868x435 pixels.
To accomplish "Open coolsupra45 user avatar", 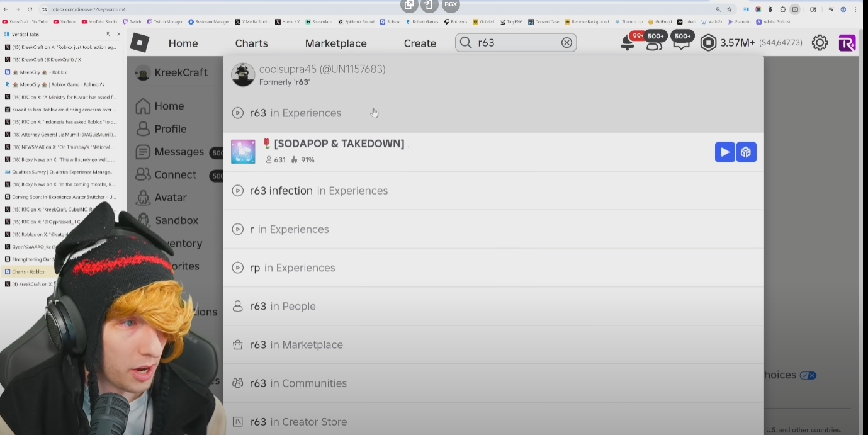I will 243,74.
